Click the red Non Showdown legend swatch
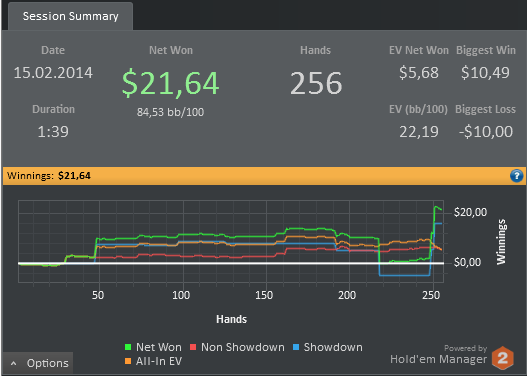This screenshot has width=527, height=376. click(193, 347)
